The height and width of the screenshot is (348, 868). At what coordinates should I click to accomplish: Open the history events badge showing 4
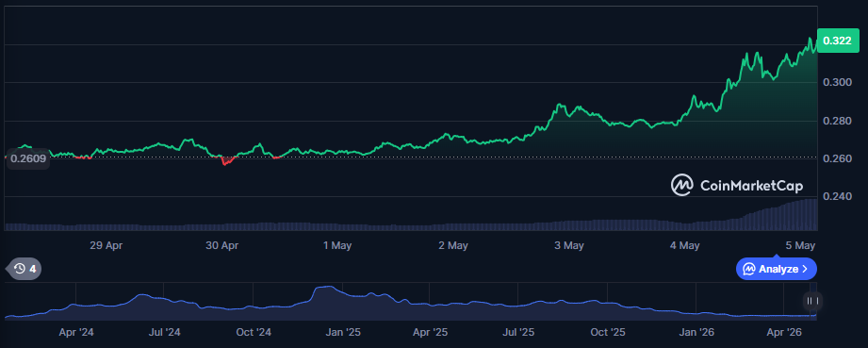(24, 269)
